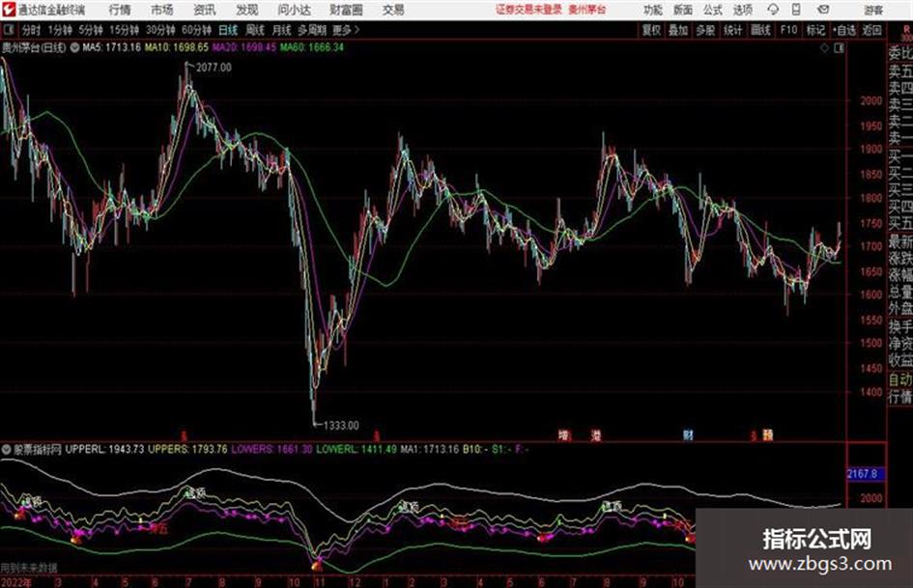
Task: Open dropdown circle beside 股票指标网 sub-indicator
Action: point(7,449)
